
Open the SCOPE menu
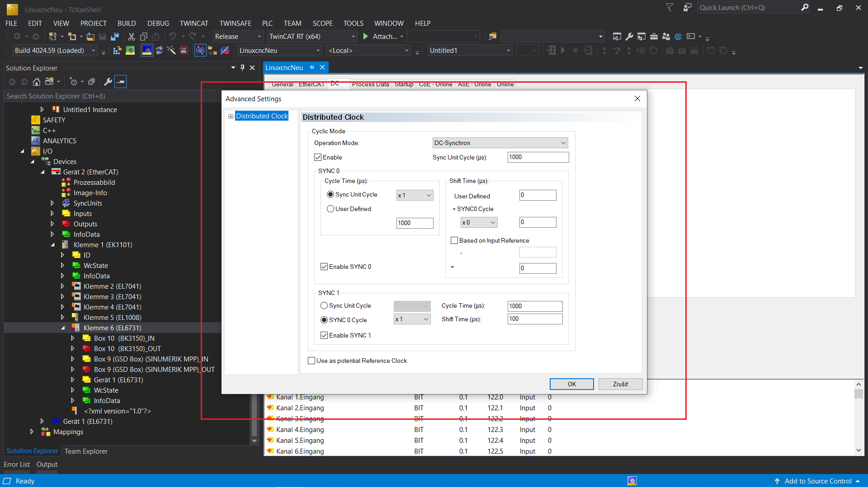point(322,23)
